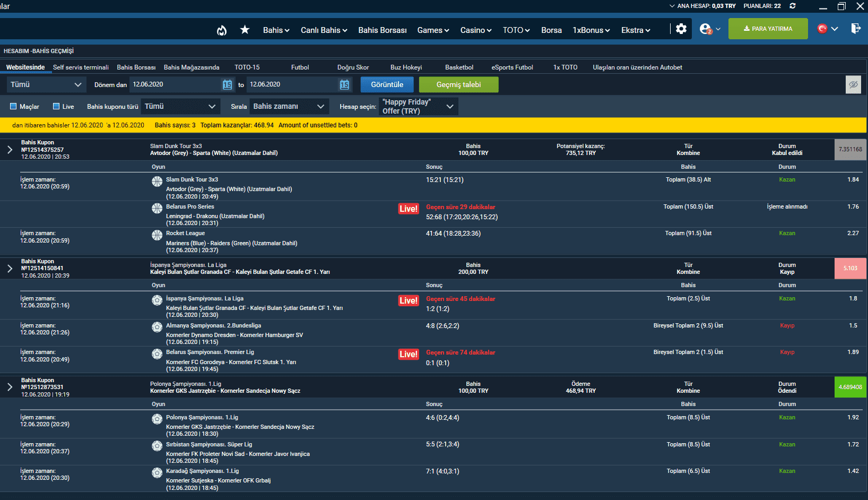Open the Bahis menu dropdown
Viewport: 868px width, 500px height.
coord(276,30)
